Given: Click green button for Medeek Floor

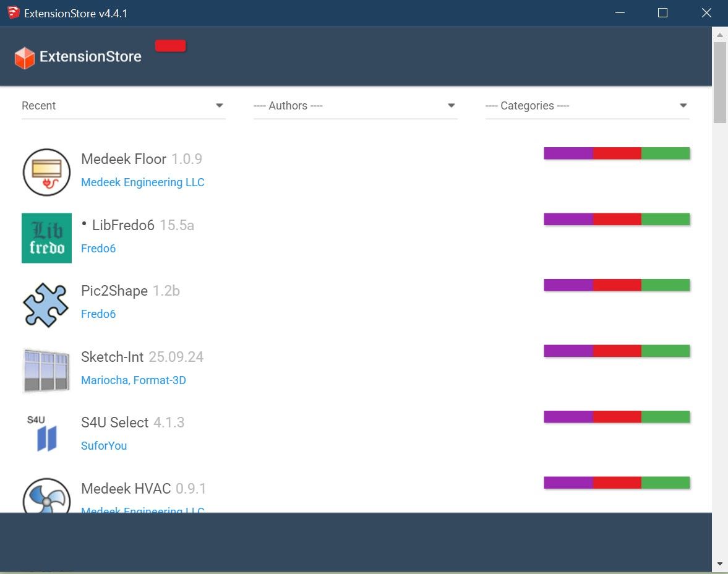Looking at the screenshot, I should (666, 153).
